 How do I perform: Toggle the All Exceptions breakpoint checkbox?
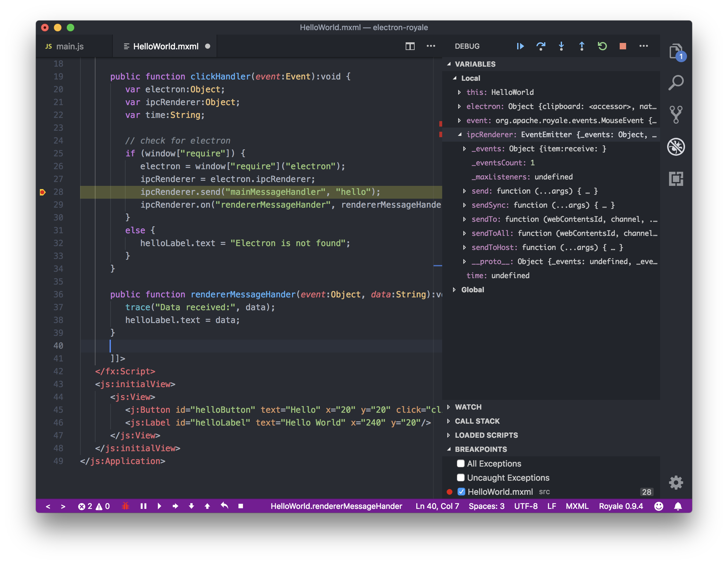[461, 463]
